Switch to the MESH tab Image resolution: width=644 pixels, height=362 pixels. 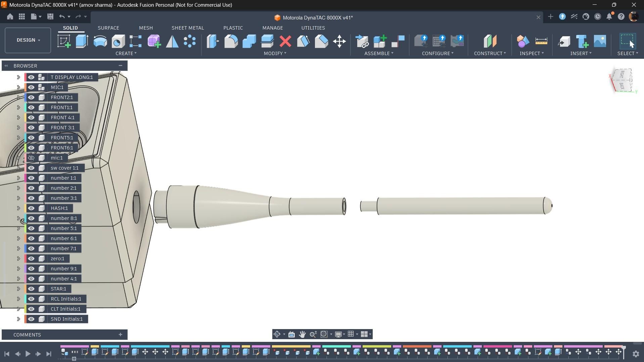146,28
